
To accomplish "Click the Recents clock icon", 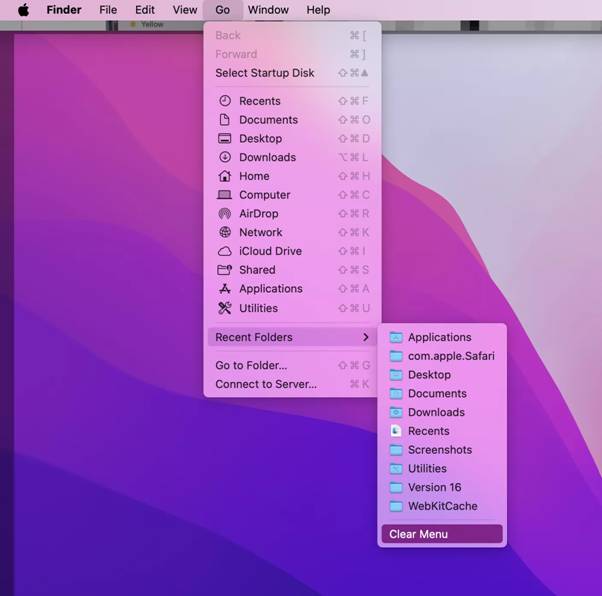I will tap(224, 101).
